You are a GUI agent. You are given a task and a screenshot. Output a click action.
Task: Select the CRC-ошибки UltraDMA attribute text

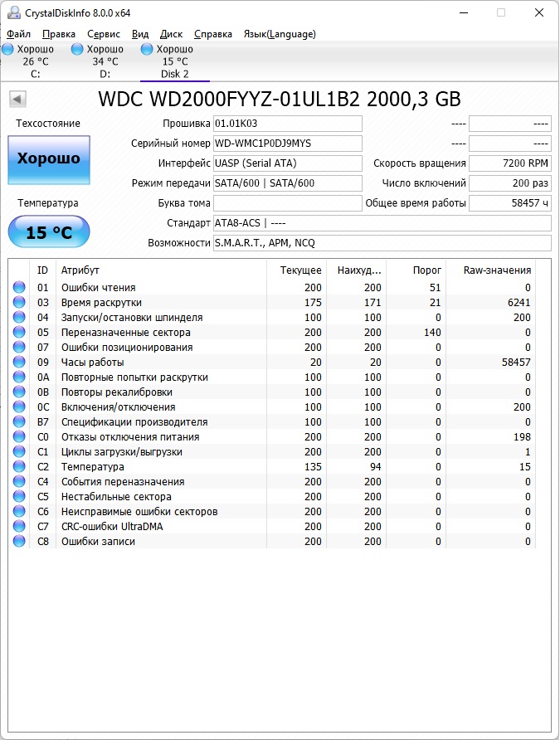tap(112, 526)
